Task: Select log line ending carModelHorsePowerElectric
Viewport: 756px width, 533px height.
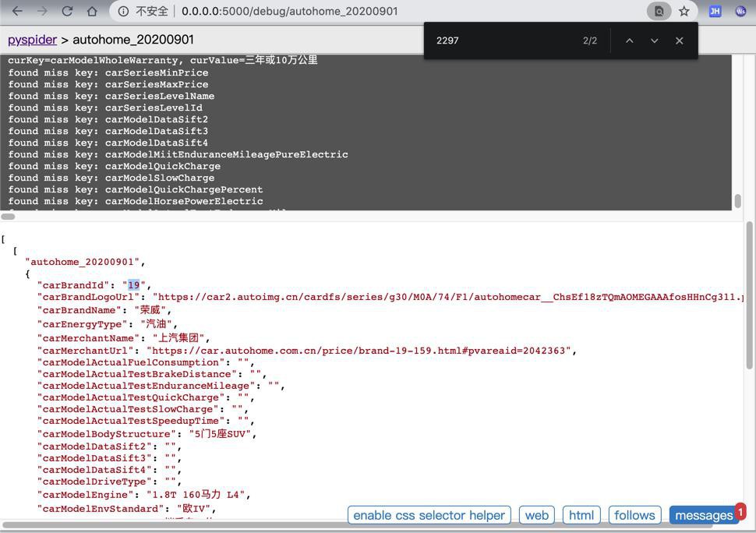Action: tap(136, 202)
